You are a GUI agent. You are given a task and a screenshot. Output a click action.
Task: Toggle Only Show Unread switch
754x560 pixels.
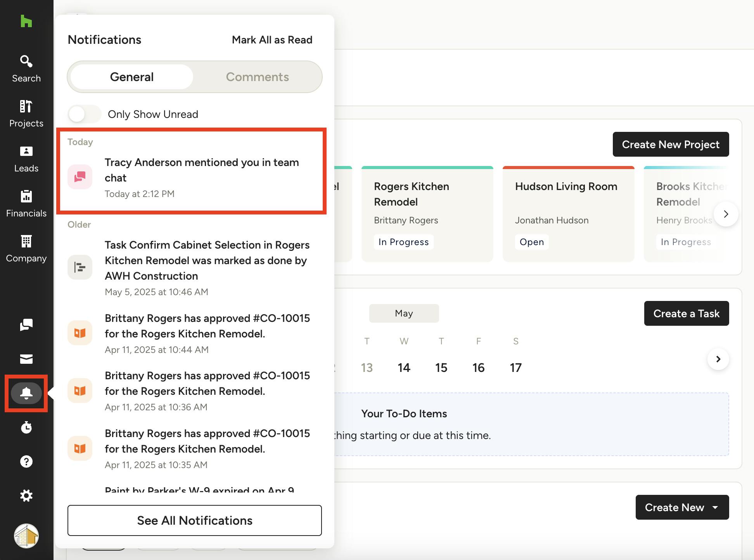pos(84,114)
